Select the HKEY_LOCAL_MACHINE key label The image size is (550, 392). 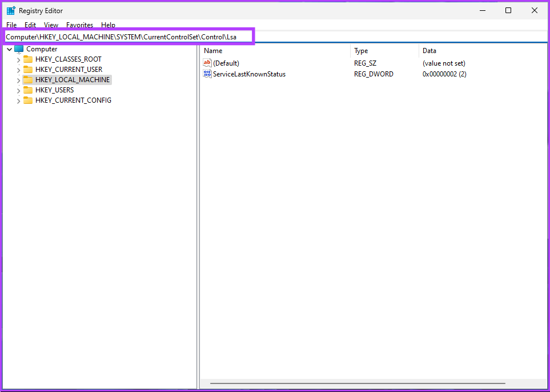coord(73,79)
